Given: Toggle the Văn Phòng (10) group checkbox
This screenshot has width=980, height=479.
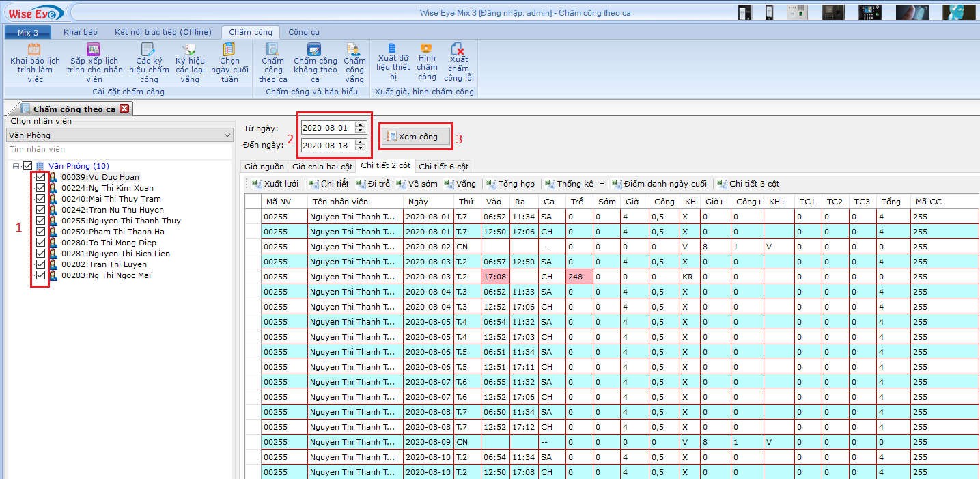Looking at the screenshot, I should pos(28,166).
